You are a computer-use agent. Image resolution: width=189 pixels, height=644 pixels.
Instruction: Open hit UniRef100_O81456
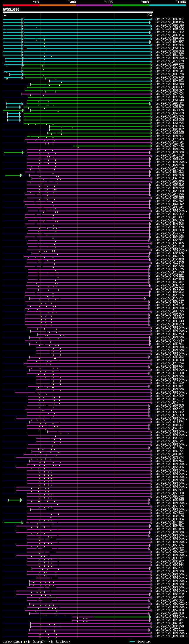(x=170, y=22)
